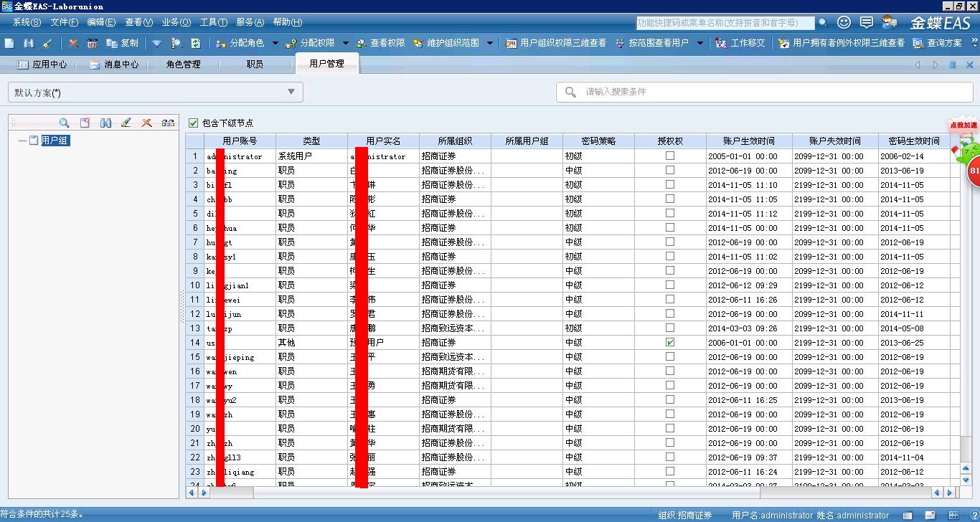Click 分配权限 toolbar button
This screenshot has width=980, height=522.
click(310, 43)
